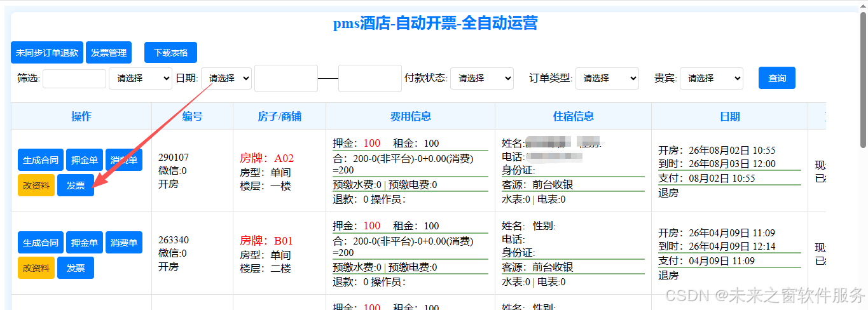Click the 日期 column header
This screenshot has width=868, height=310.
pos(729,116)
